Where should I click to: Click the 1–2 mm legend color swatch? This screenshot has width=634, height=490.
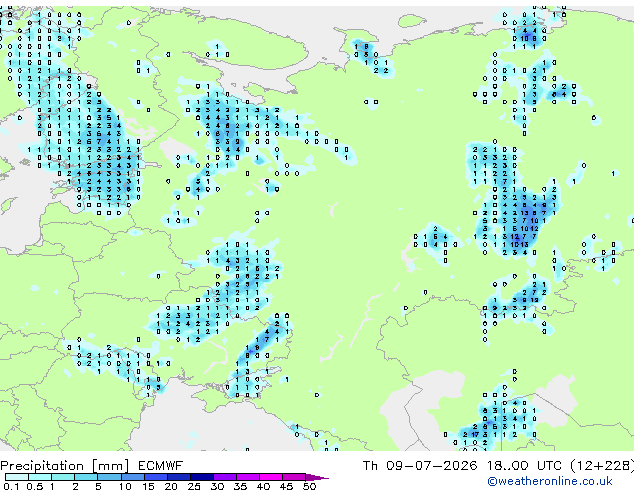[x=63, y=477]
